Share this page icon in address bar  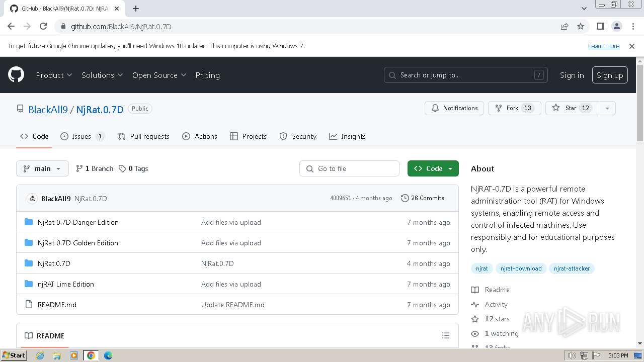click(x=565, y=26)
